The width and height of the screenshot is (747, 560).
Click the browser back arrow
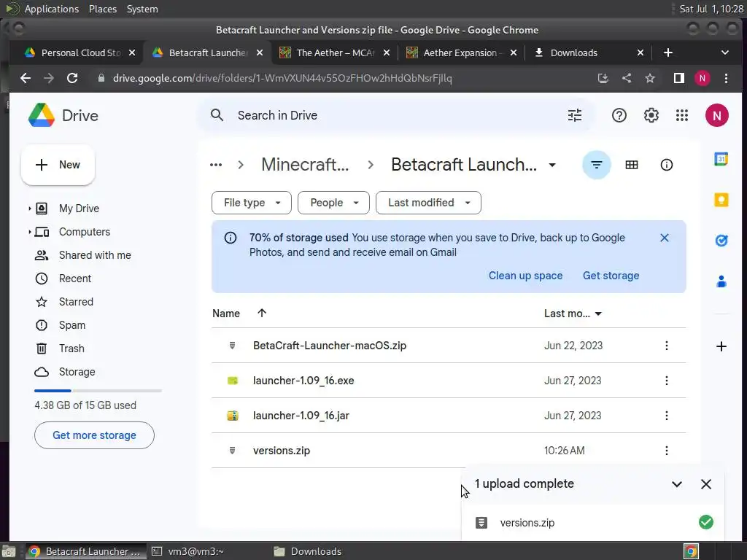tap(26, 78)
